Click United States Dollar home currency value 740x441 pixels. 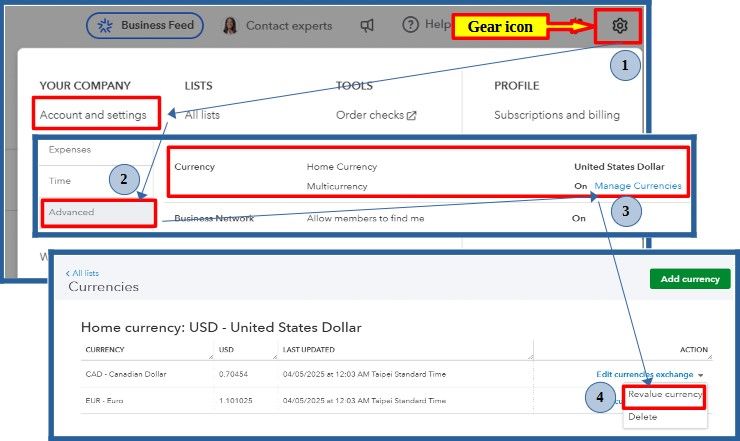[x=619, y=167]
